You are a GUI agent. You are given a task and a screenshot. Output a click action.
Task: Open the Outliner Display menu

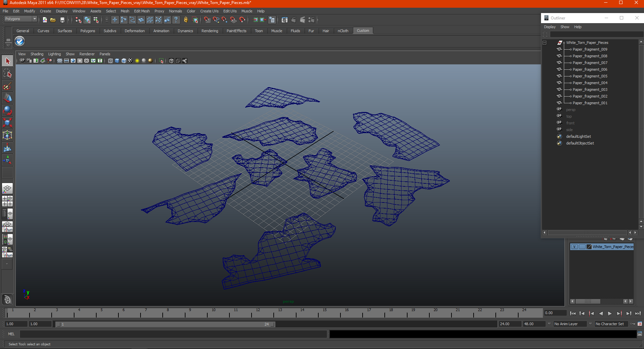pos(550,27)
